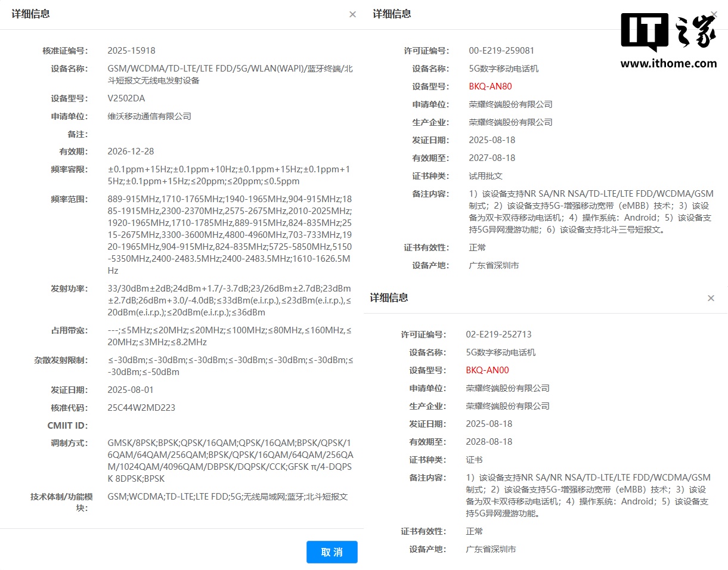Click the 试用批文 certificate type value
This screenshot has width=728, height=570.
pos(485,176)
